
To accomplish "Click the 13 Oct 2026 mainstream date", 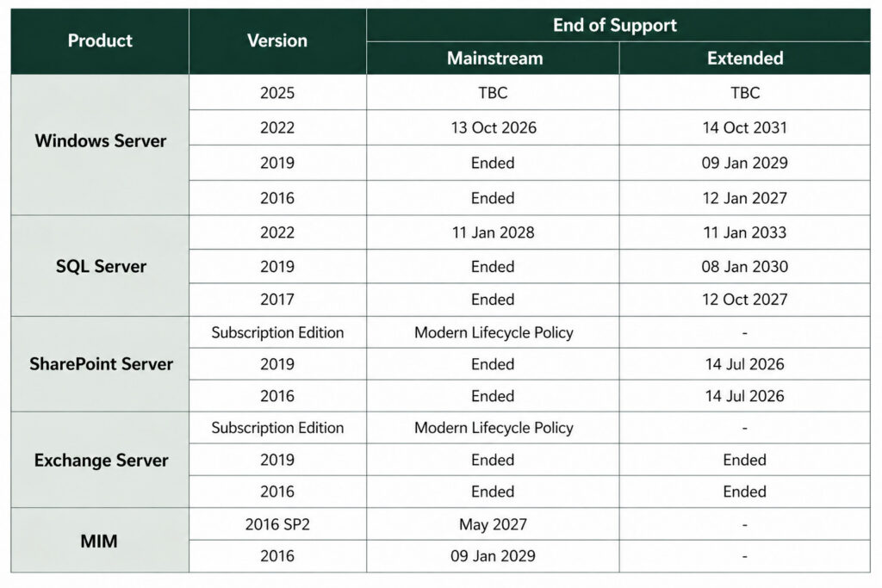I will click(x=494, y=128).
